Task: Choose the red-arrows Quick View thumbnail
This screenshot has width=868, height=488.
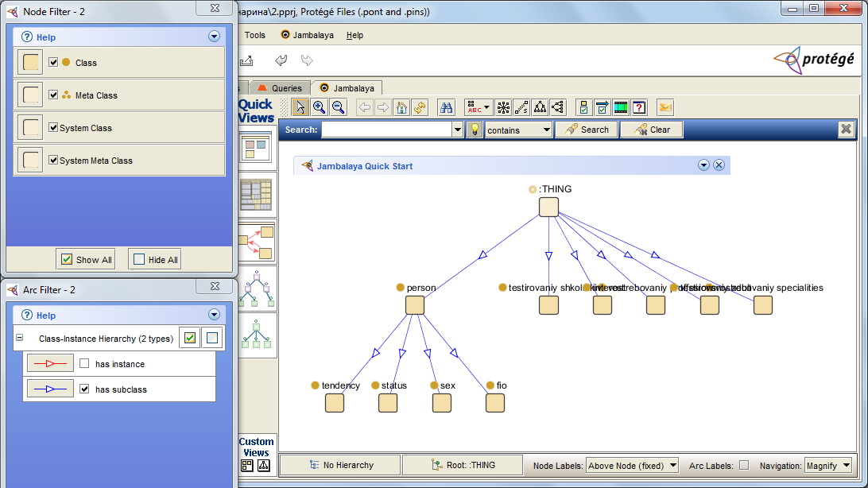Action: click(x=256, y=242)
